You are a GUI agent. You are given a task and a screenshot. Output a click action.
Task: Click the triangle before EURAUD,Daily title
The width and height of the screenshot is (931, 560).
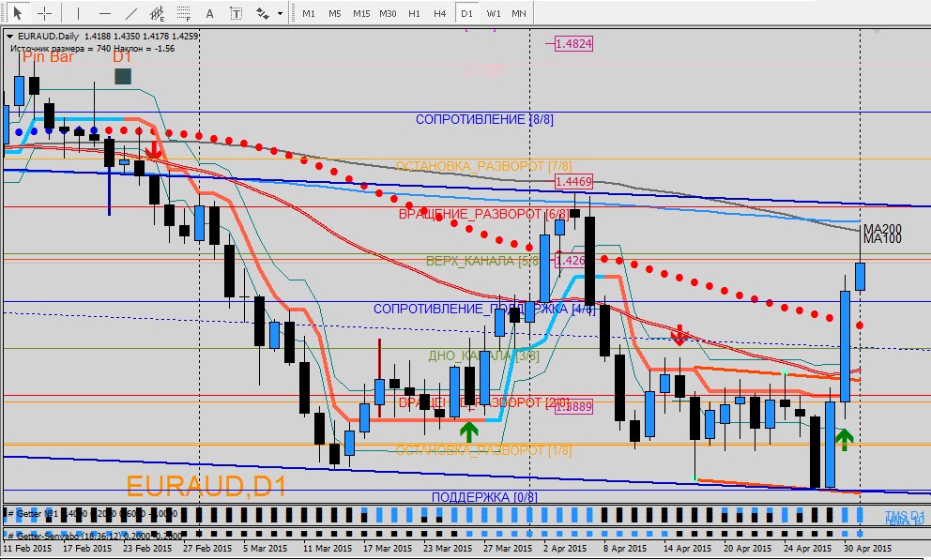tap(9, 37)
